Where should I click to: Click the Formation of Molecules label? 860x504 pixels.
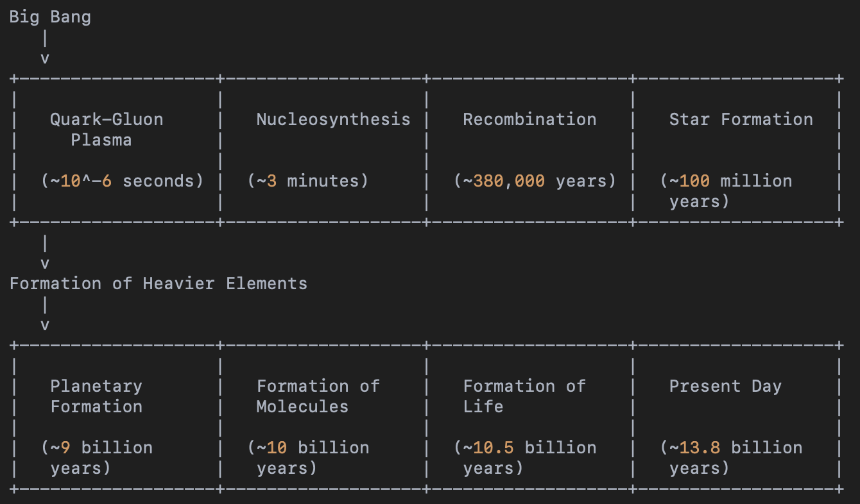point(318,396)
